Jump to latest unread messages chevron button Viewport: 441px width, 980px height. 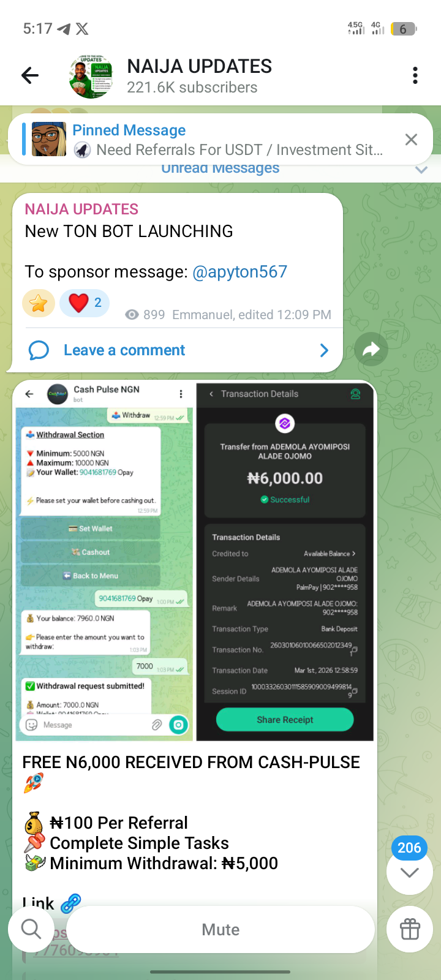[x=409, y=872]
